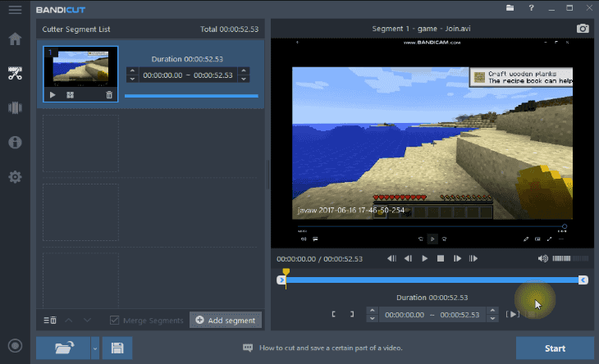
Task: Click segment 1 blue progress bar
Action: (x=191, y=96)
